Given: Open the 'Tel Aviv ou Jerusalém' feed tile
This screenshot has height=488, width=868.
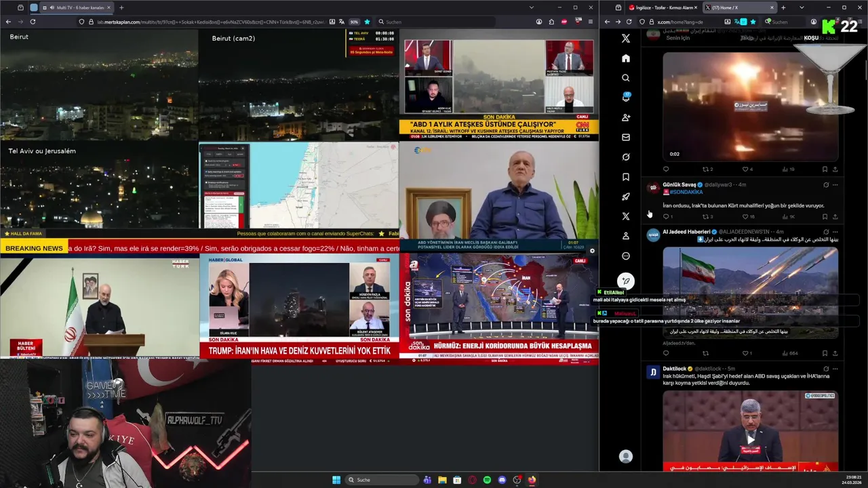Looking at the screenshot, I should coord(99,185).
